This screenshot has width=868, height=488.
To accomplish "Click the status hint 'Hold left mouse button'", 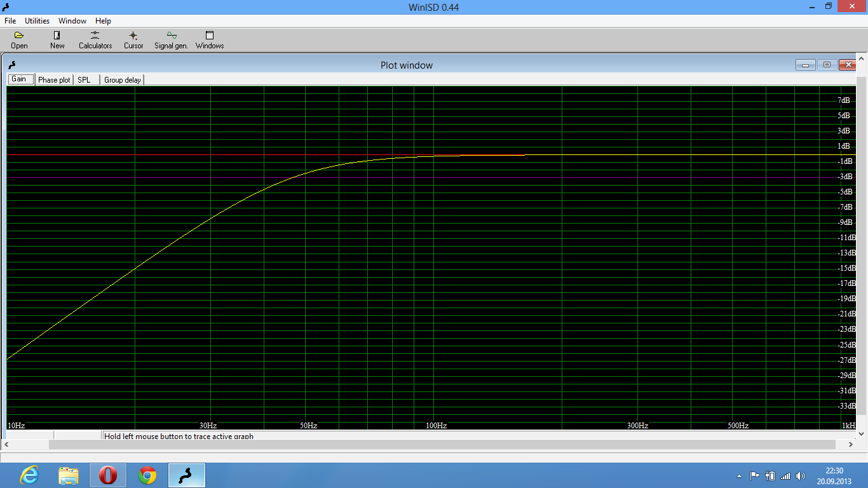I will (179, 436).
